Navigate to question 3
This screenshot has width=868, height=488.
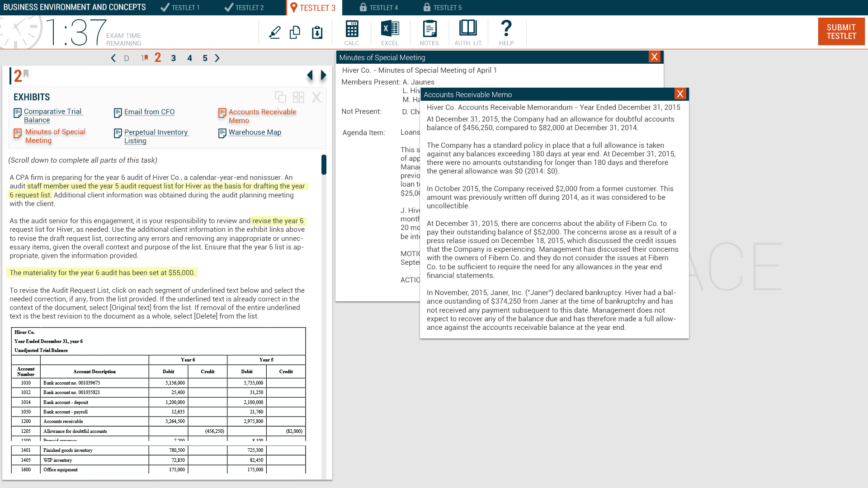click(174, 58)
